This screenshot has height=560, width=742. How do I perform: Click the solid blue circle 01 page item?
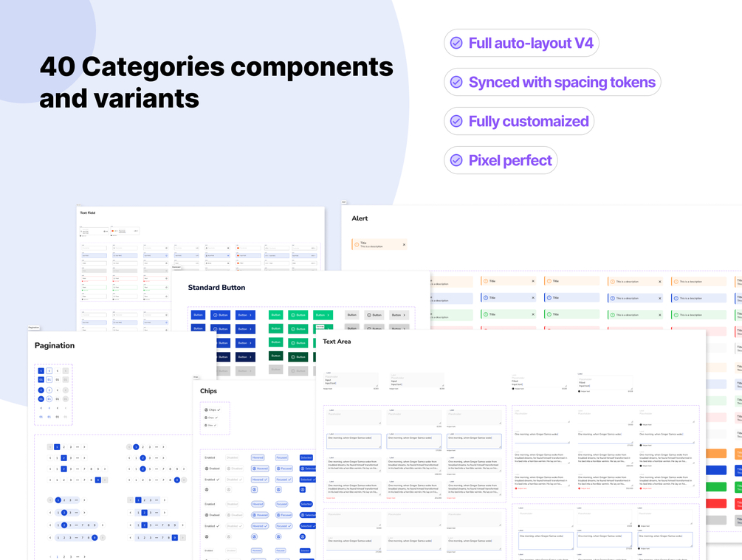point(41,399)
